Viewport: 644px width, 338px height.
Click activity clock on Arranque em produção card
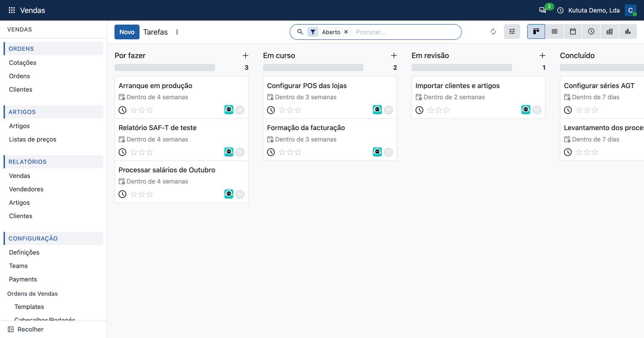tap(123, 110)
